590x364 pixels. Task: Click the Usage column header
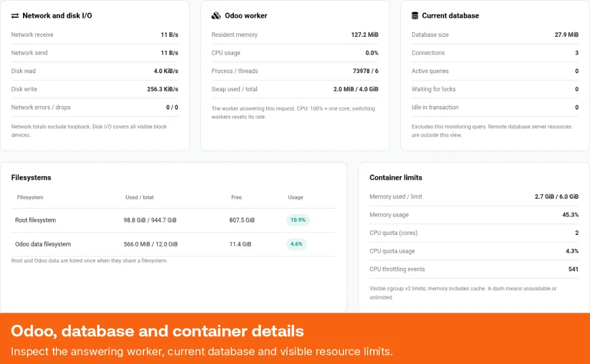[x=296, y=197]
